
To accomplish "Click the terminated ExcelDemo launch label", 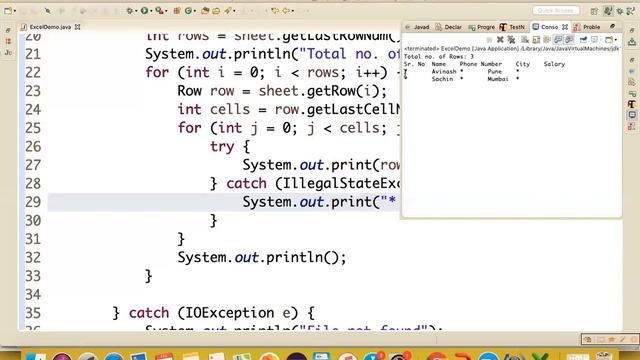I will tap(511, 49).
